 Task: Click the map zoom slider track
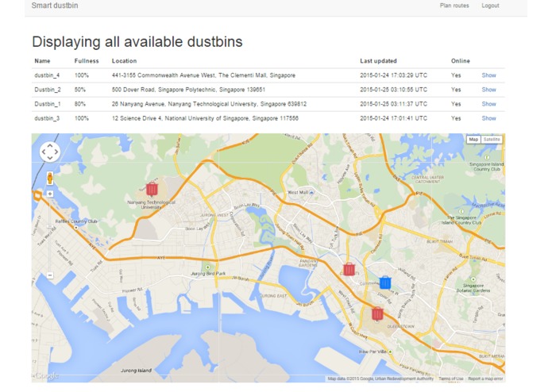tap(50, 235)
